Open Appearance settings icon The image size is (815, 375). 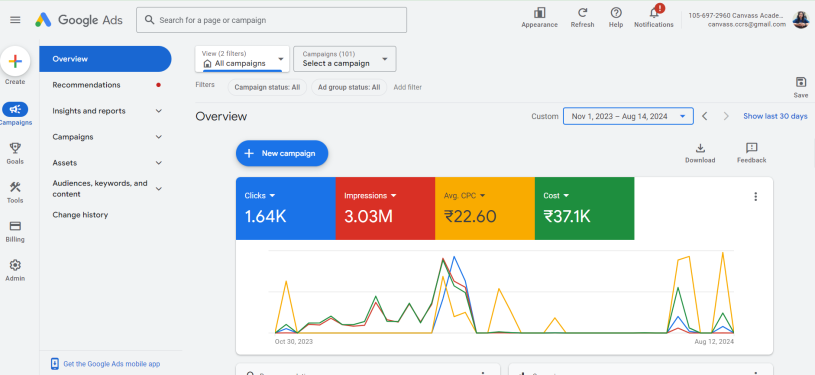coord(540,12)
